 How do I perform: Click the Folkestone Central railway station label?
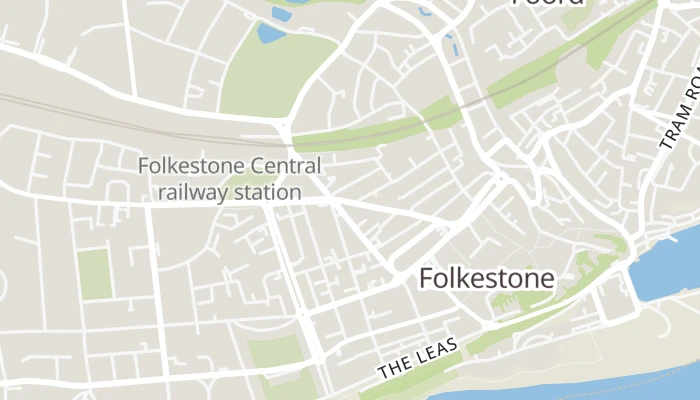(x=229, y=179)
